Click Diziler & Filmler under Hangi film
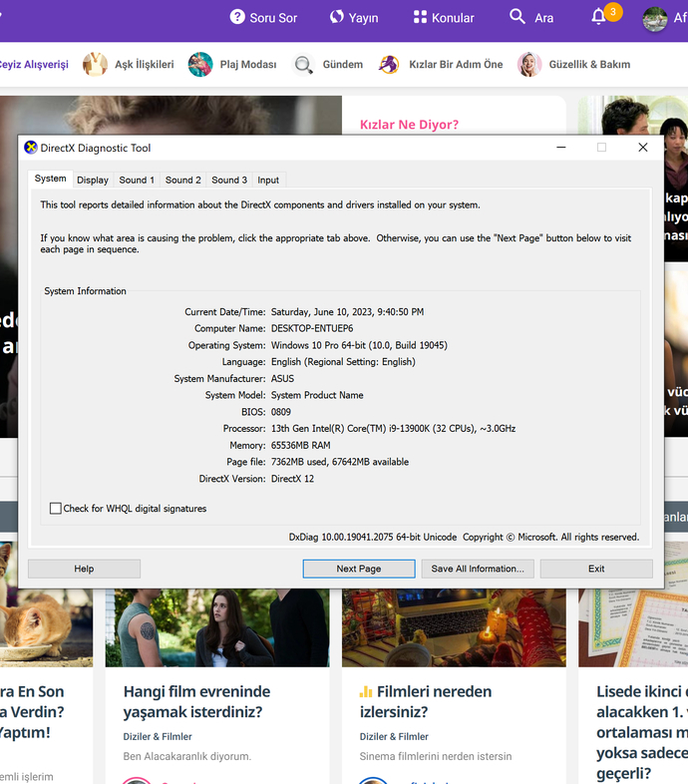 tap(158, 736)
